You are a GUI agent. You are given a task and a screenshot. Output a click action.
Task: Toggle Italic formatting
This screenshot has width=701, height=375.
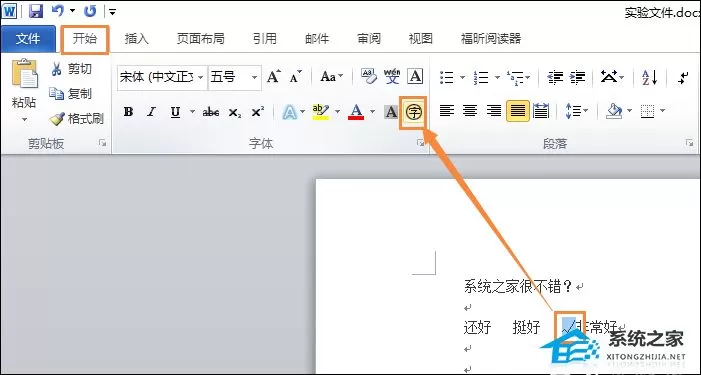[x=152, y=112]
